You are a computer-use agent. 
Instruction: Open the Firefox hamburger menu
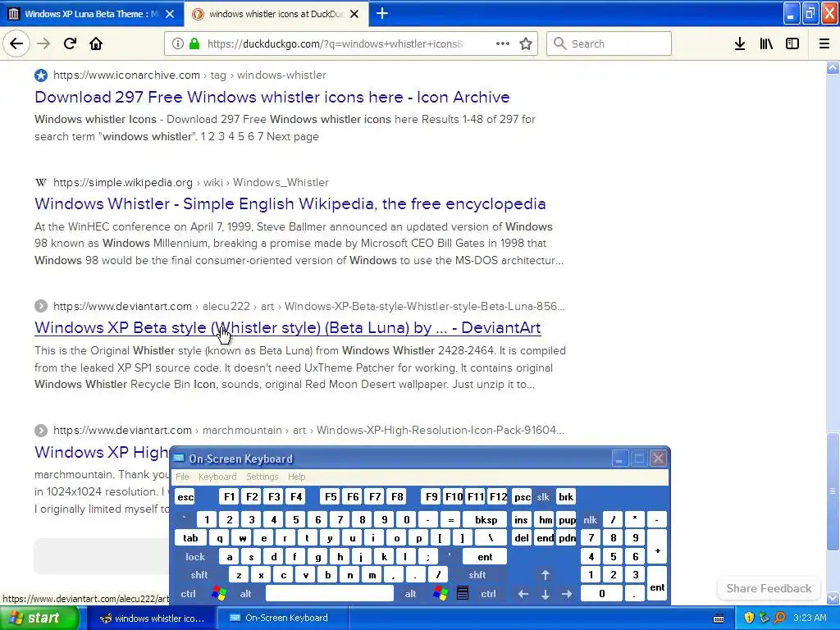tap(824, 43)
